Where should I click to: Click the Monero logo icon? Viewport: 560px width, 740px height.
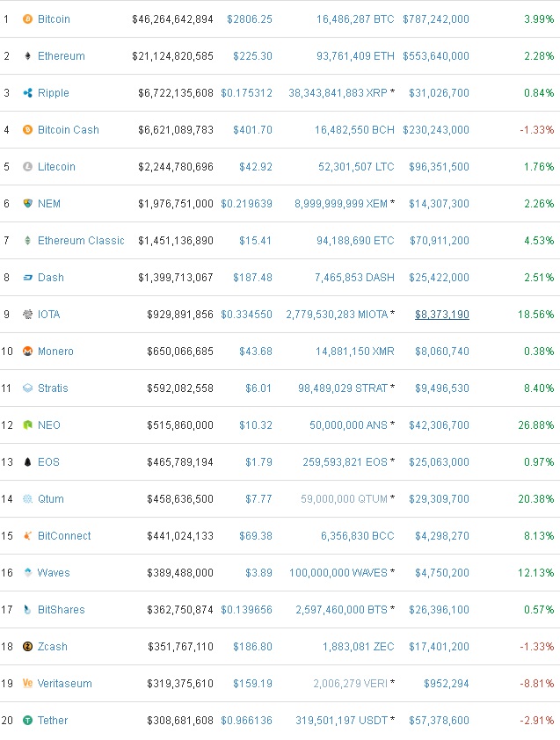click(27, 352)
